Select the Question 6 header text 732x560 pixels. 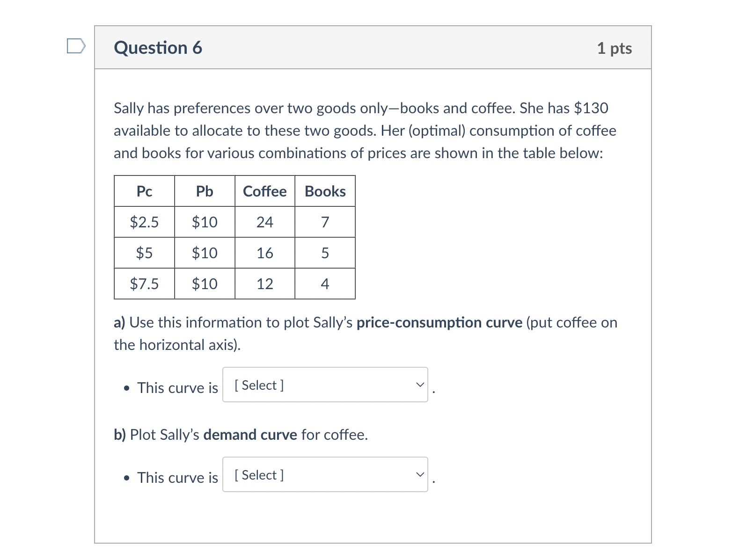158,47
